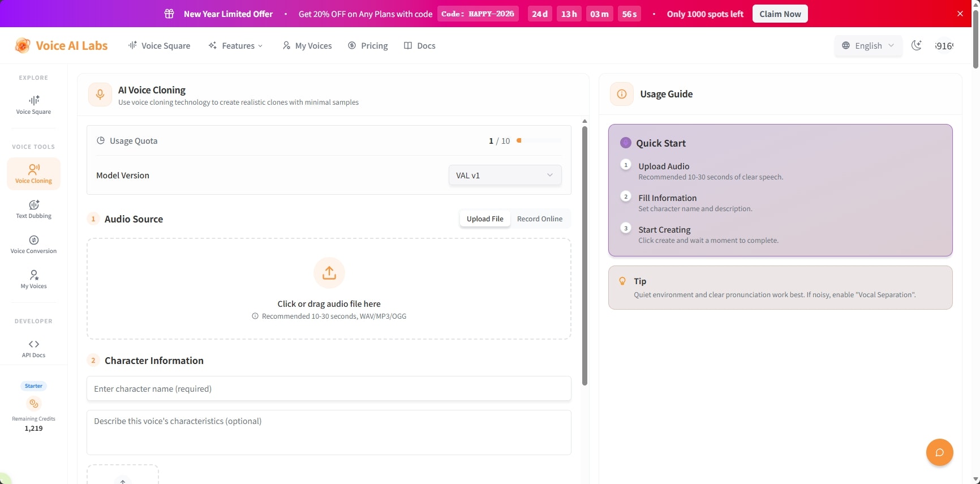Open the English language selector
This screenshot has width=980, height=484.
(868, 45)
